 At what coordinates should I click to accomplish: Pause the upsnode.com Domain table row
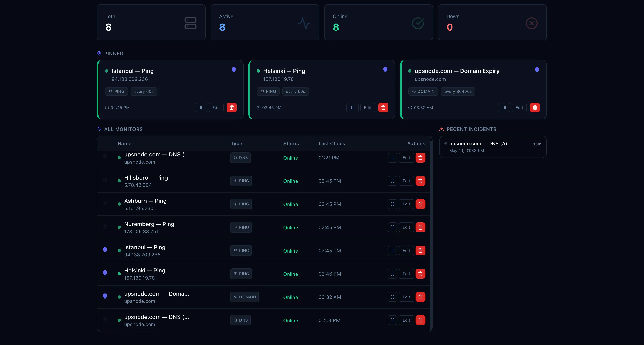click(x=393, y=297)
